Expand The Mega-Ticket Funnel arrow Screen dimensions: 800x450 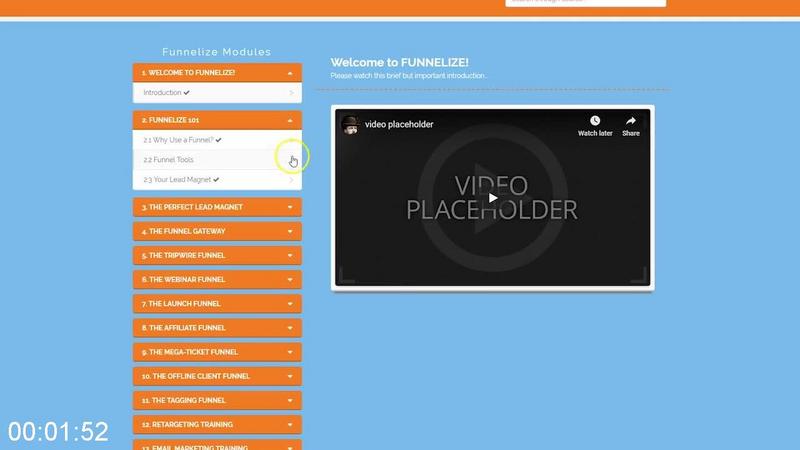point(290,352)
